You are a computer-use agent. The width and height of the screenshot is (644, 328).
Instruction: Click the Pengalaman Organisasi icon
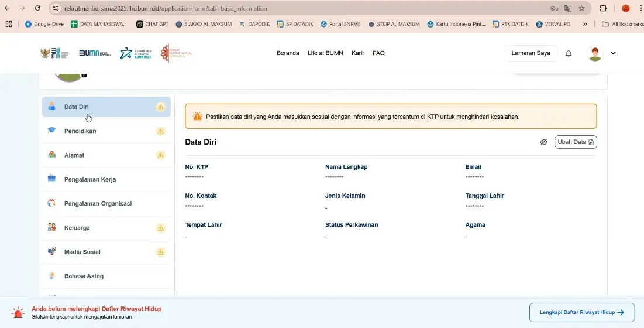click(x=51, y=203)
